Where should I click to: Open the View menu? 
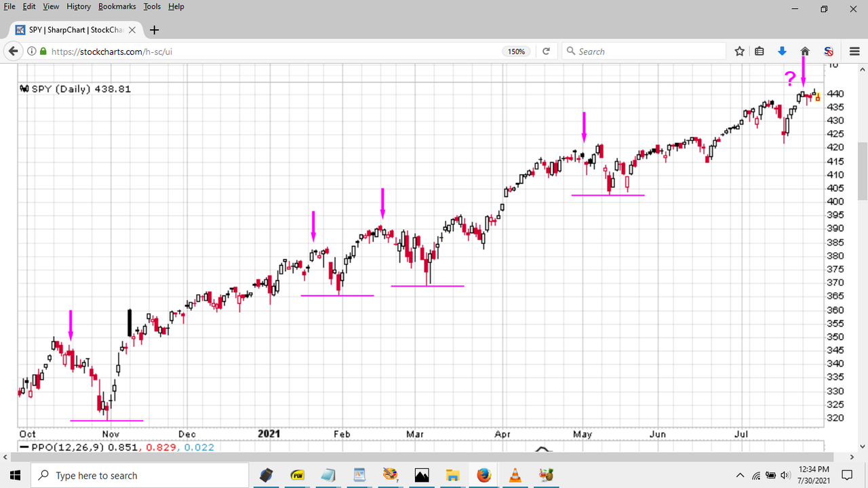click(x=51, y=6)
